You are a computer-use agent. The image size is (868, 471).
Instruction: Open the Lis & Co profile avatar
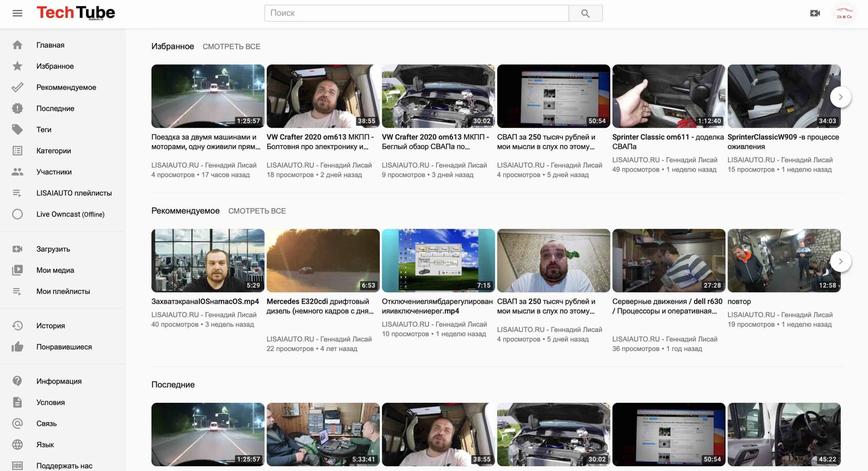[844, 14]
